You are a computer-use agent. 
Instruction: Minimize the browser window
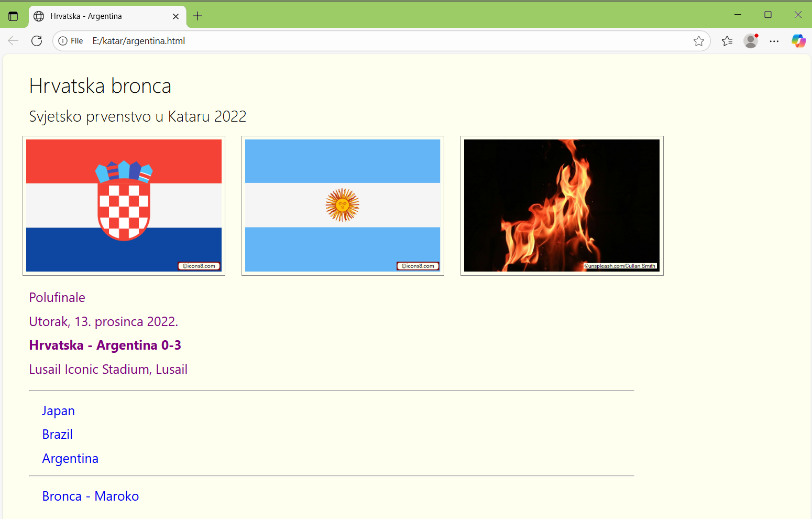[738, 15]
